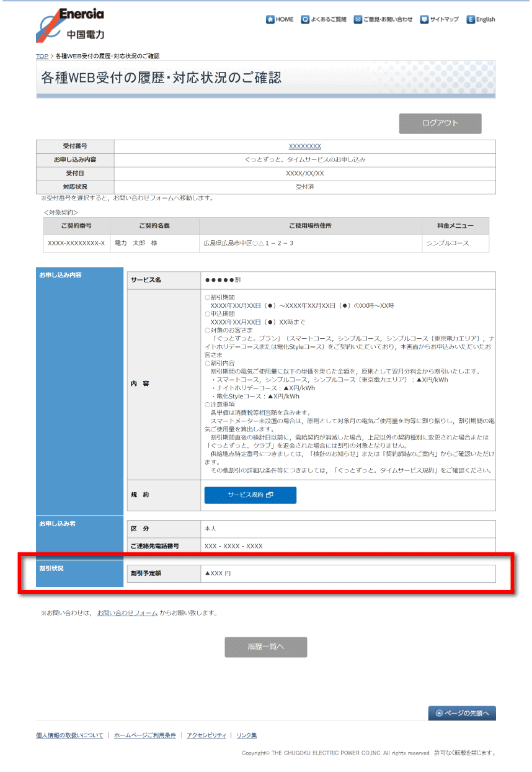Click the サイトマップ icon in header
The image size is (532, 772).
click(x=424, y=19)
